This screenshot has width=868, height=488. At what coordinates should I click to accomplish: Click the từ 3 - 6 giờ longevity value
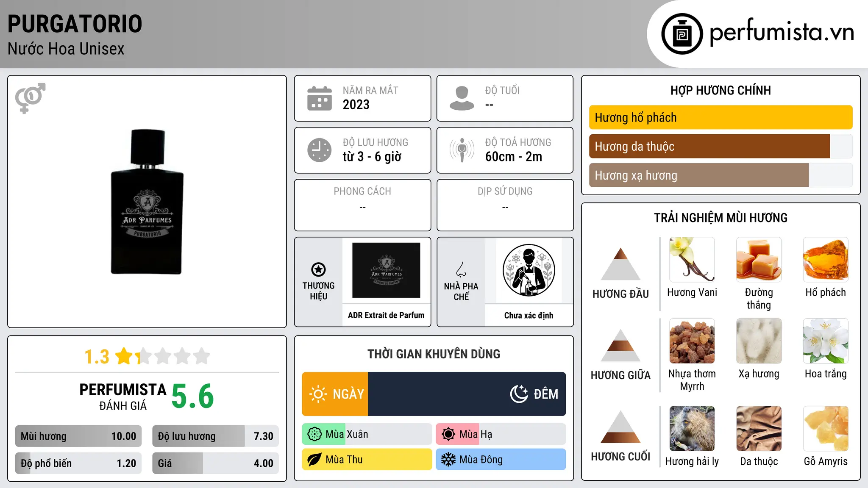372,157
